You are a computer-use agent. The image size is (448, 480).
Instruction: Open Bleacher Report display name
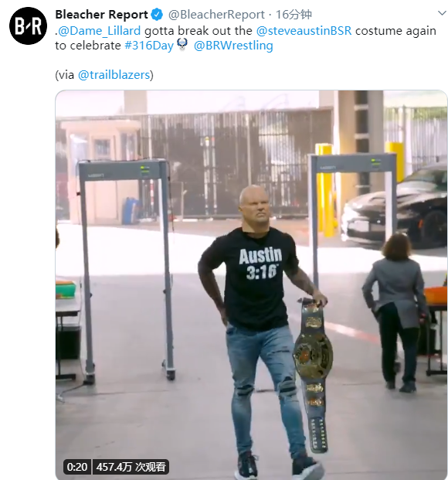(102, 15)
